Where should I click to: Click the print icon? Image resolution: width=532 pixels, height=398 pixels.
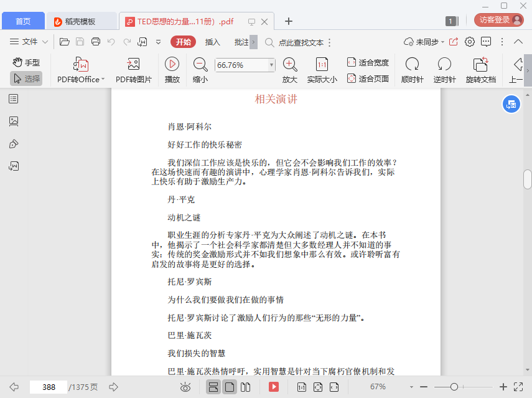point(96,42)
